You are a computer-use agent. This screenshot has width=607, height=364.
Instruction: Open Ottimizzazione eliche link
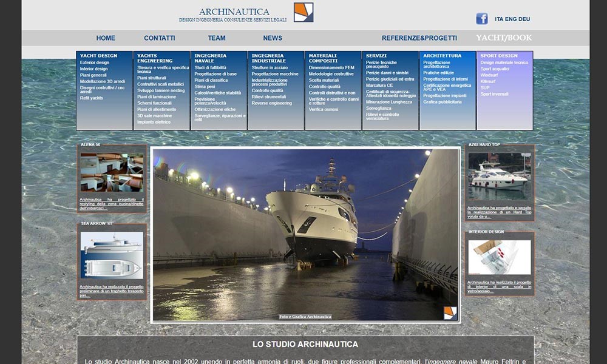[x=215, y=109]
